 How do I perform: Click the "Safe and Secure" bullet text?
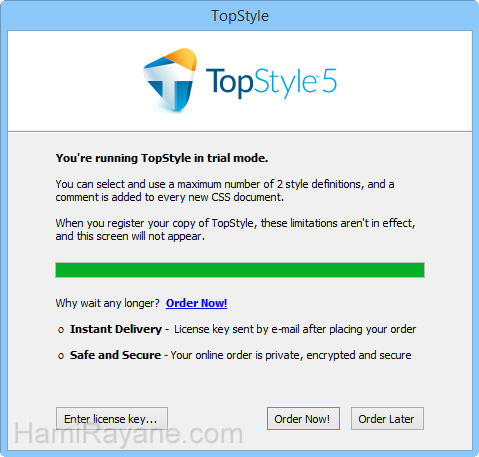(115, 355)
